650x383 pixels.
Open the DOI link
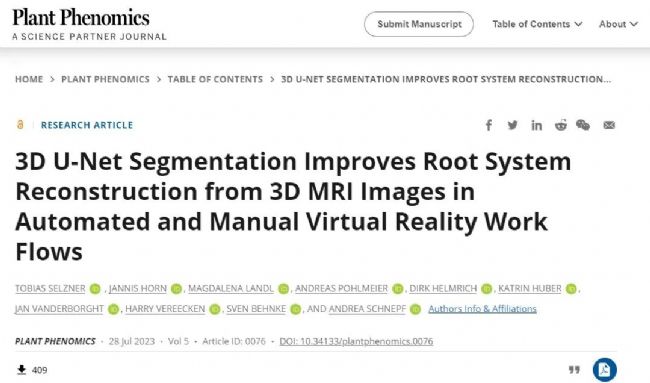point(356,342)
